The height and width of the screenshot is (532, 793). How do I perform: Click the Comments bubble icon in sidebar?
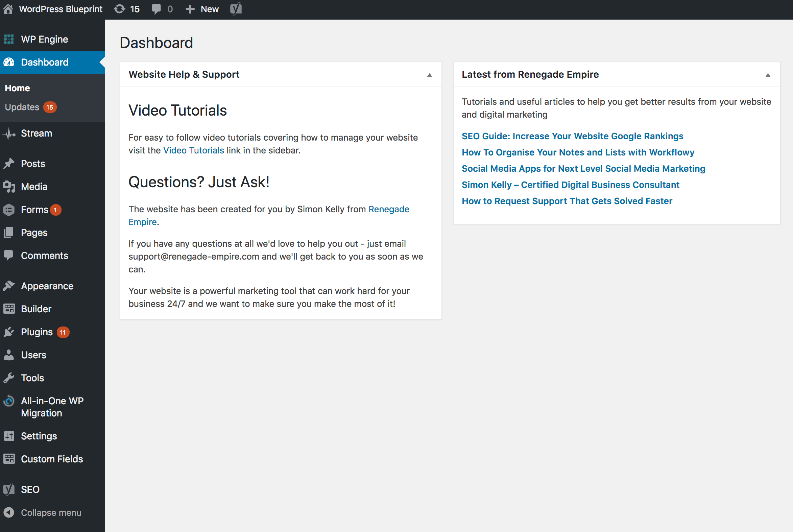(9, 256)
